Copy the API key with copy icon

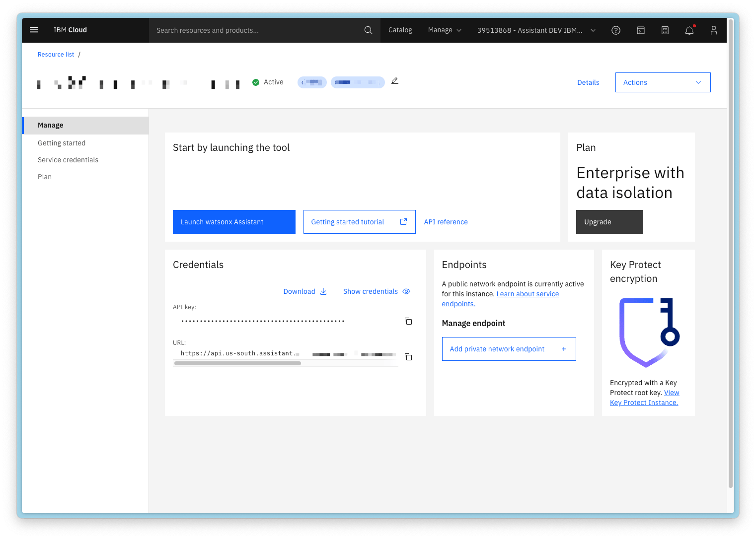408,321
